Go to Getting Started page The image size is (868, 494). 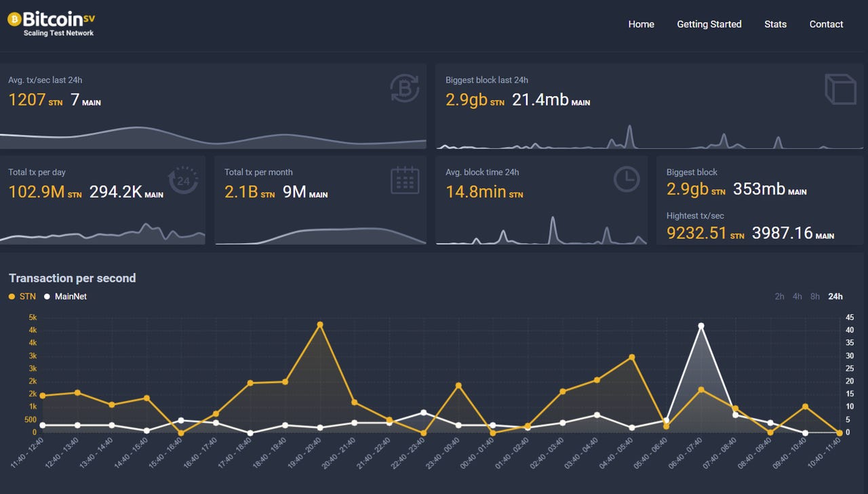click(x=709, y=24)
